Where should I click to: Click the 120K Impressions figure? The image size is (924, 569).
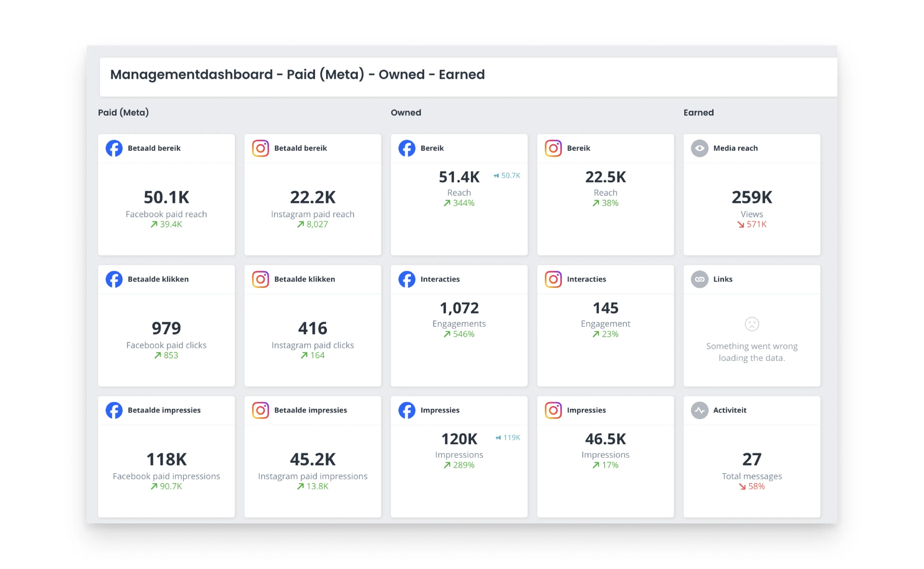coord(459,439)
